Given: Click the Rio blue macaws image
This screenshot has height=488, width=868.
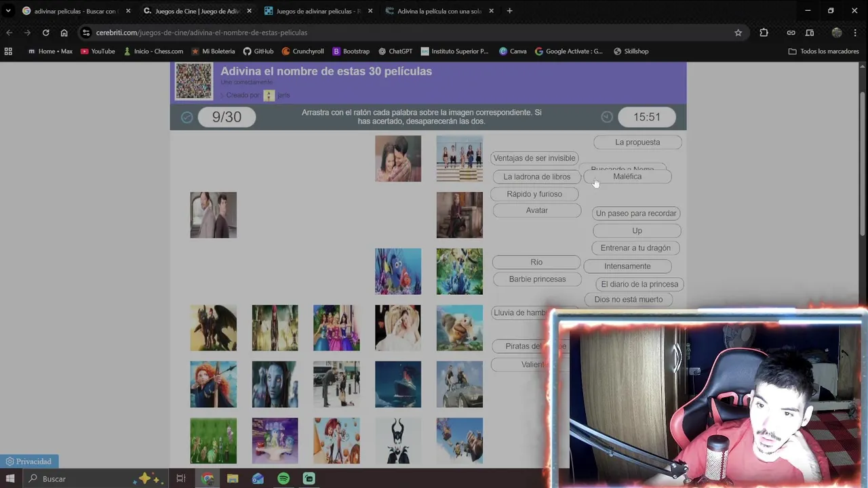Looking at the screenshot, I should (x=460, y=271).
